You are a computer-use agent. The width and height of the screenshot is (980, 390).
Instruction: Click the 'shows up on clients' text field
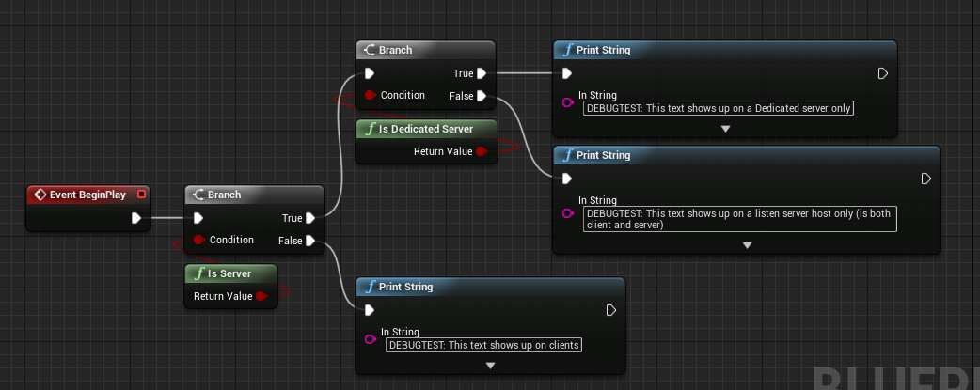click(484, 345)
